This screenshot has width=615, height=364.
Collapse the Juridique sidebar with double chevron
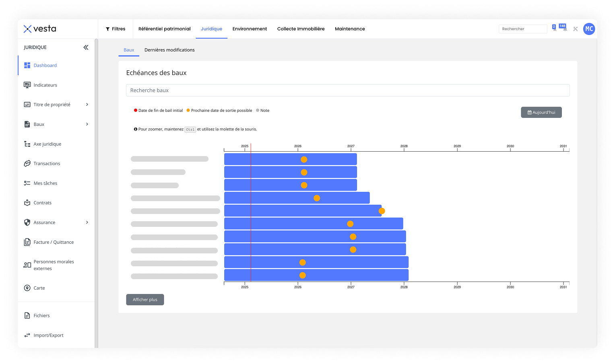[86, 47]
